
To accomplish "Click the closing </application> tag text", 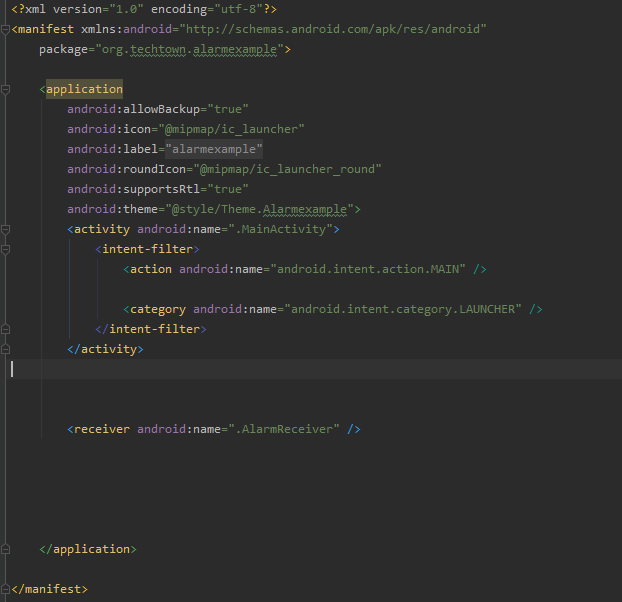I will [x=88, y=549].
